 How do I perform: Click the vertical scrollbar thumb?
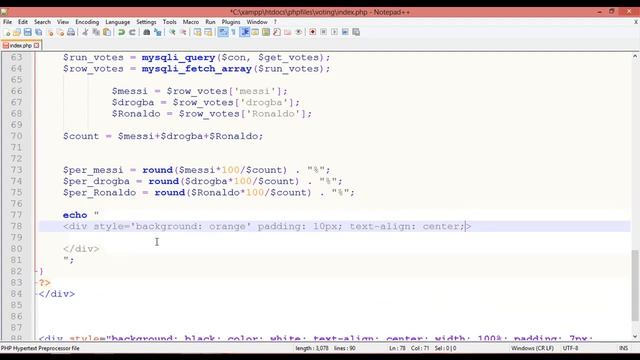coord(635,286)
